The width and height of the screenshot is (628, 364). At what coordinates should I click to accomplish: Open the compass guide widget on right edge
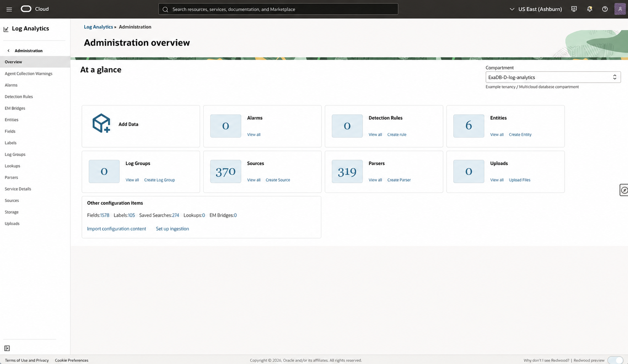tap(624, 190)
